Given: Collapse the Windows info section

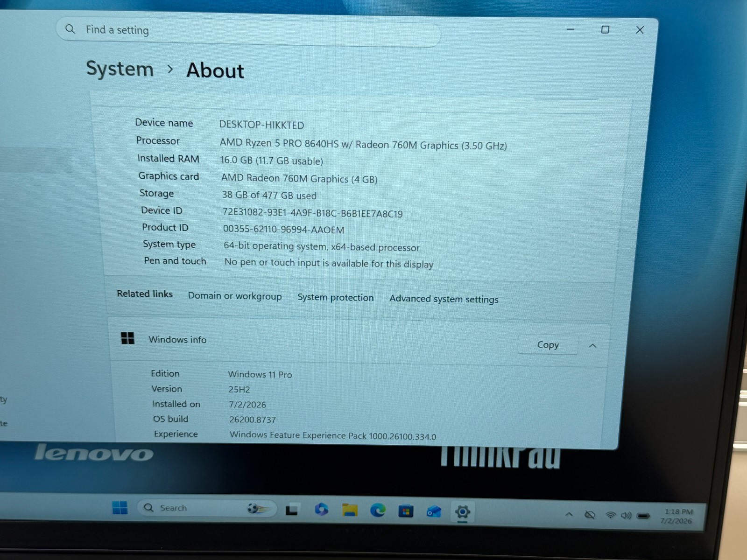Looking at the screenshot, I should (x=592, y=346).
